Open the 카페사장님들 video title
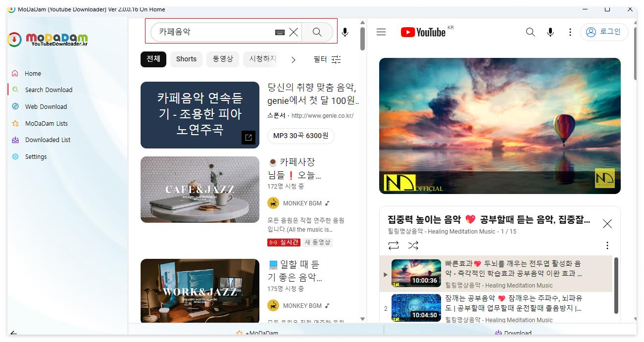644x342 pixels. point(294,168)
